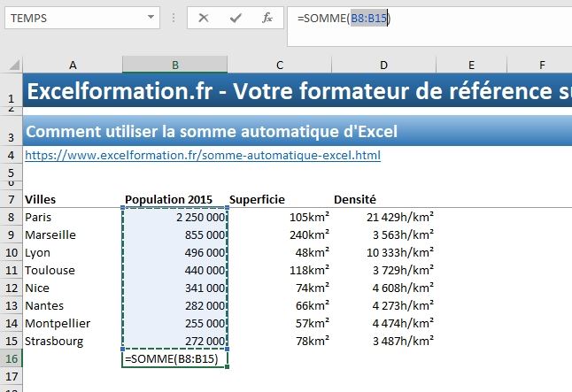Click the 'Superficie' header cell
572x392 pixels.
click(280, 199)
